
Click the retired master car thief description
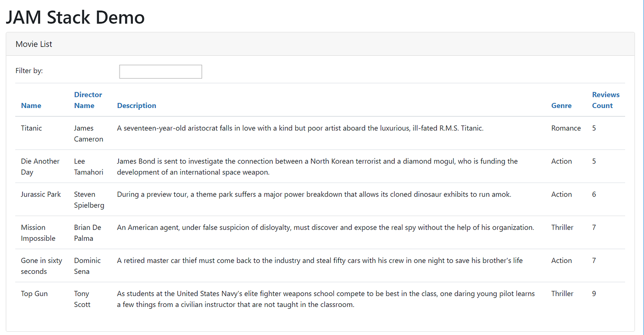tap(320, 261)
